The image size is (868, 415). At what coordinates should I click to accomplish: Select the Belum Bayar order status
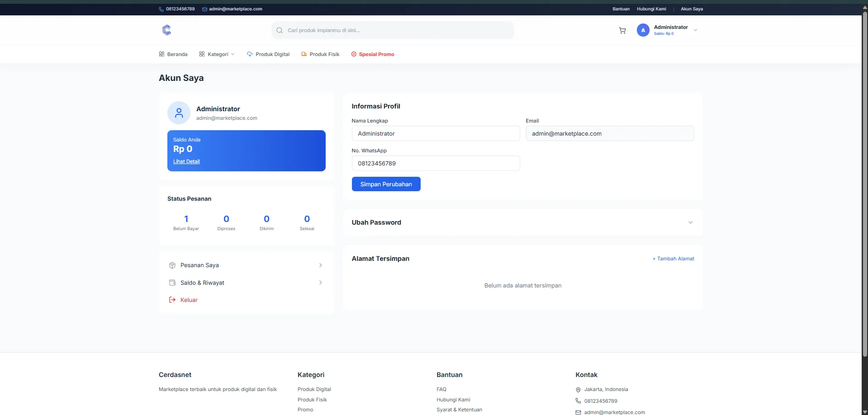tap(186, 223)
